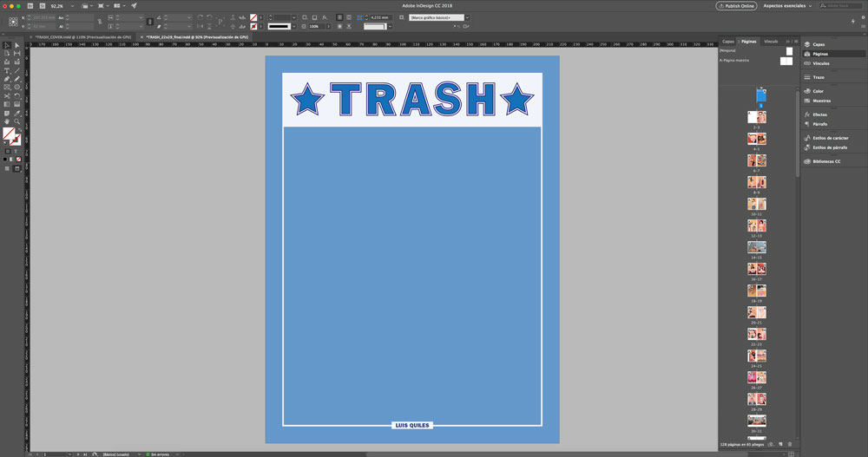The image size is (868, 457).
Task: Select the Zoom tool
Action: click(x=17, y=121)
